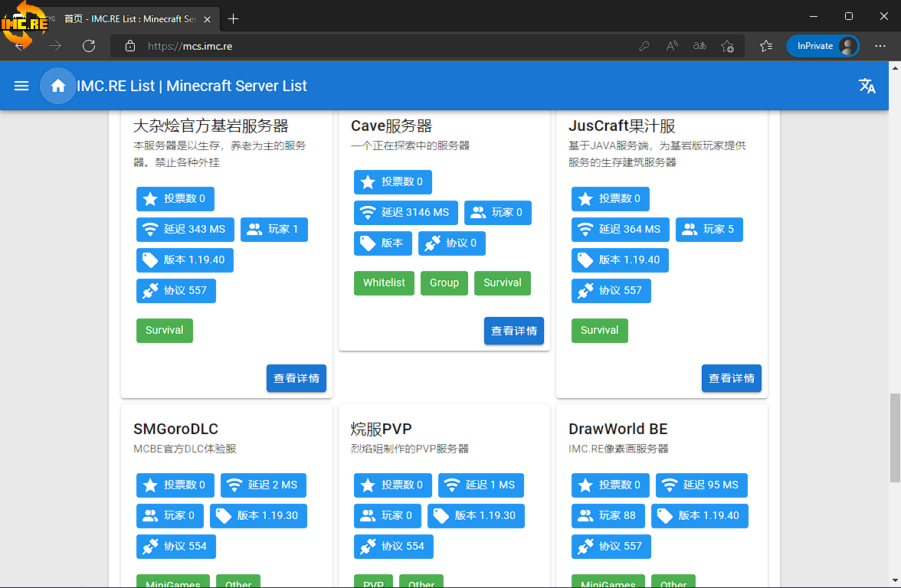Click the address bar URL field
Screen dimensions: 901x588
tap(383, 46)
